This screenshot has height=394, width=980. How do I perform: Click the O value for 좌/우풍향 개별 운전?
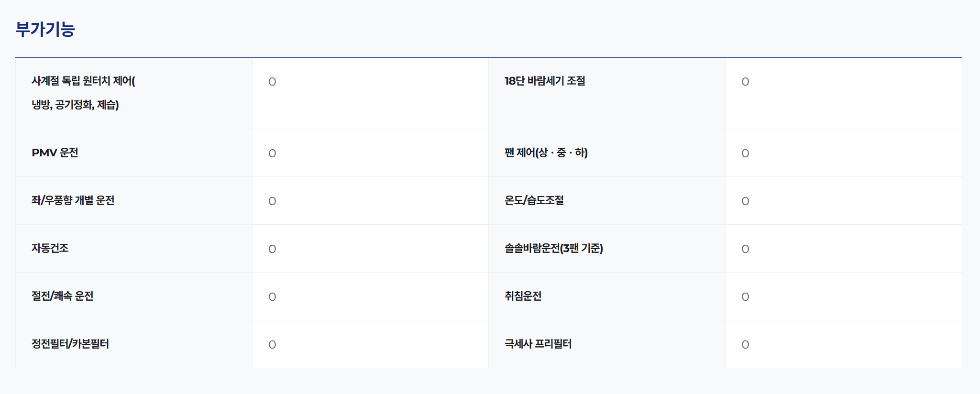pyautogui.click(x=272, y=201)
